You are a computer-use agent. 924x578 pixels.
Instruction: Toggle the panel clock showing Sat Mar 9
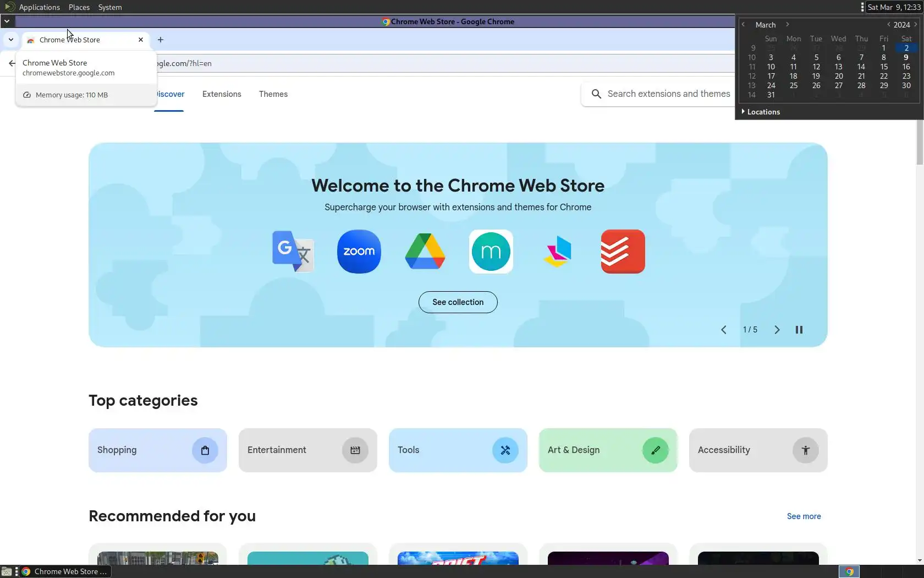pos(894,7)
